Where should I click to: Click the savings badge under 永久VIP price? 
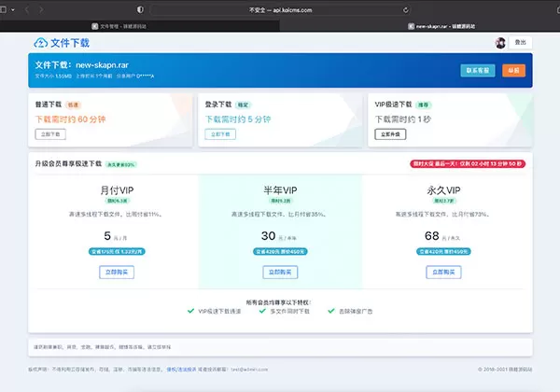(443, 252)
